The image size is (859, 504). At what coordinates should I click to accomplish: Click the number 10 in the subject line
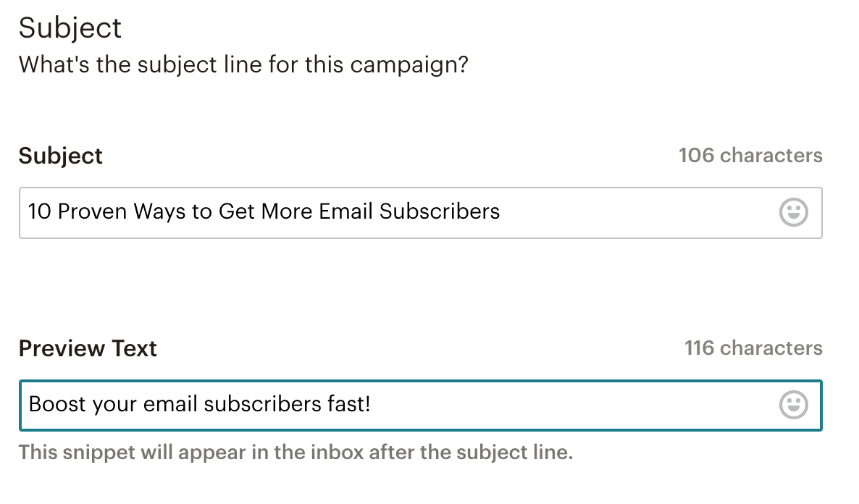[x=39, y=211]
